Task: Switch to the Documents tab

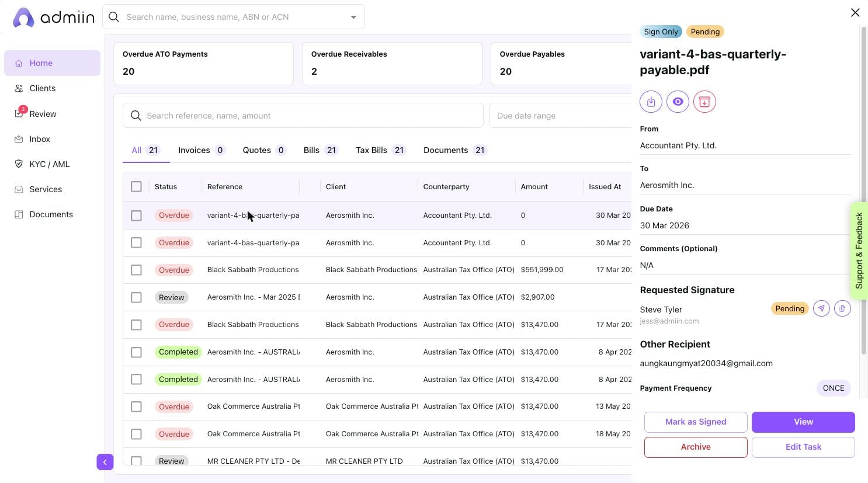Action: click(454, 150)
